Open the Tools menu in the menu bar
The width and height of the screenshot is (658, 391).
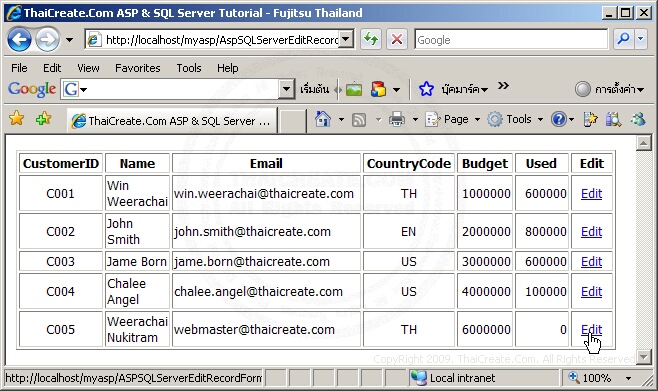[189, 68]
